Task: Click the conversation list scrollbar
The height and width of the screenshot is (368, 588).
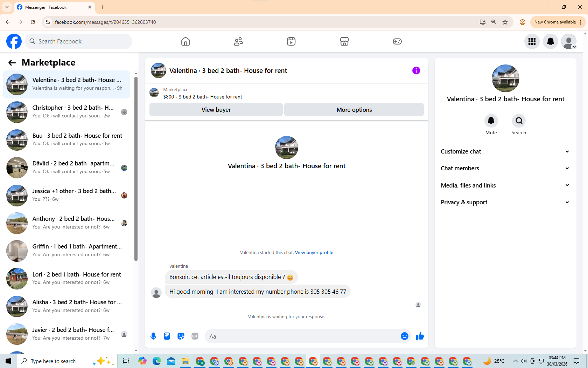Action: coord(136,168)
